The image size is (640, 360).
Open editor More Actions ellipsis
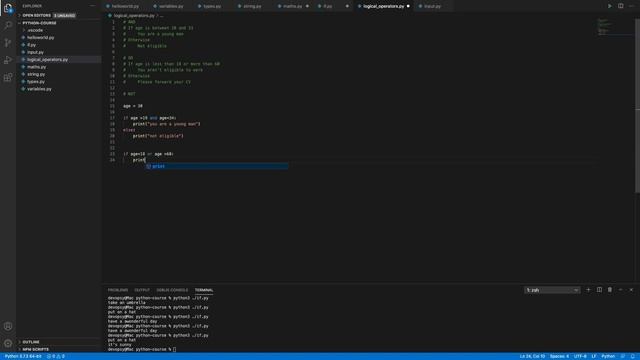coord(631,6)
